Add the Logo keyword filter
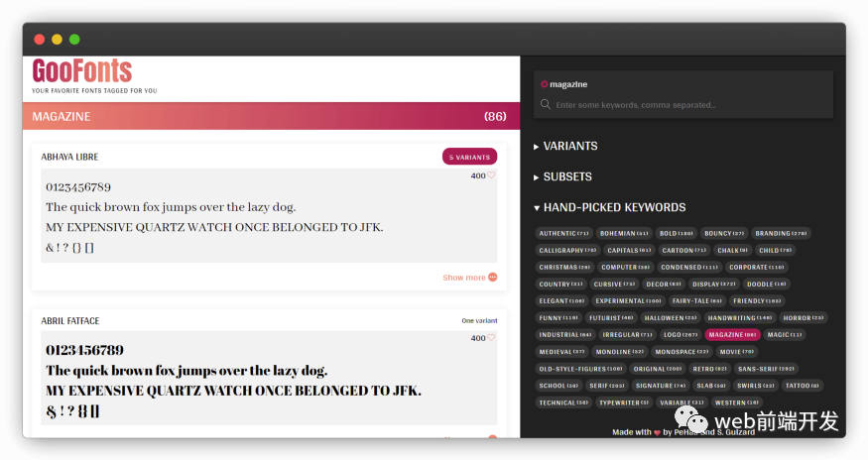This screenshot has width=868, height=460. click(x=681, y=334)
